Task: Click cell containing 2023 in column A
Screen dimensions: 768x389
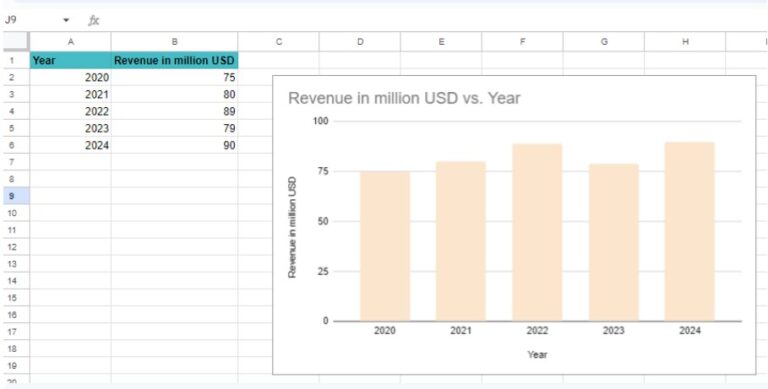Action: 71,128
